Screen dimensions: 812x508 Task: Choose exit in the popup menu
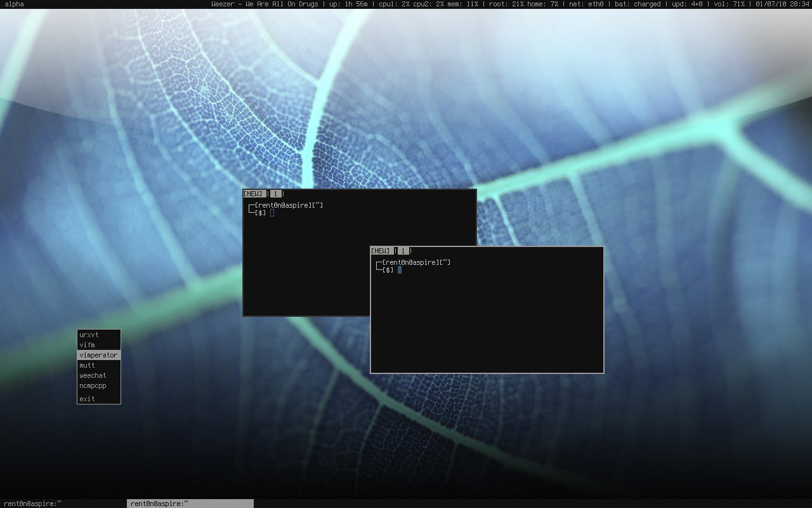tap(99, 399)
